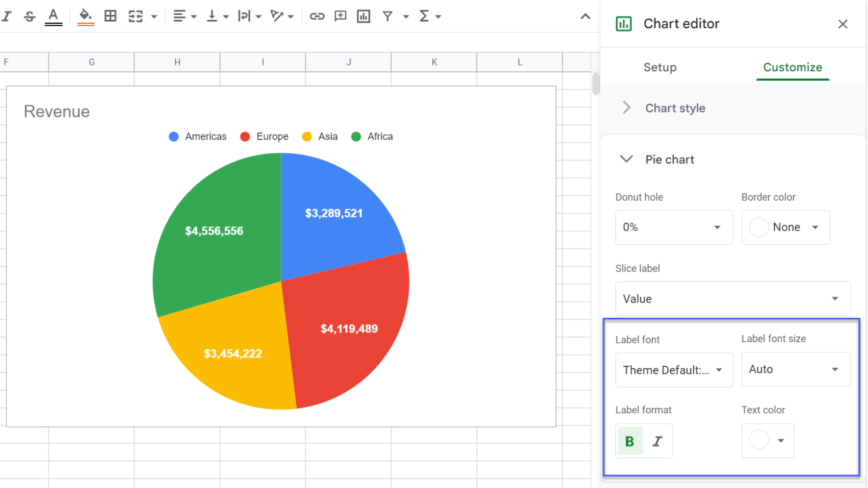Screen dimensions: 868x488
Task: Open the Donut hole dropdown
Action: point(674,227)
